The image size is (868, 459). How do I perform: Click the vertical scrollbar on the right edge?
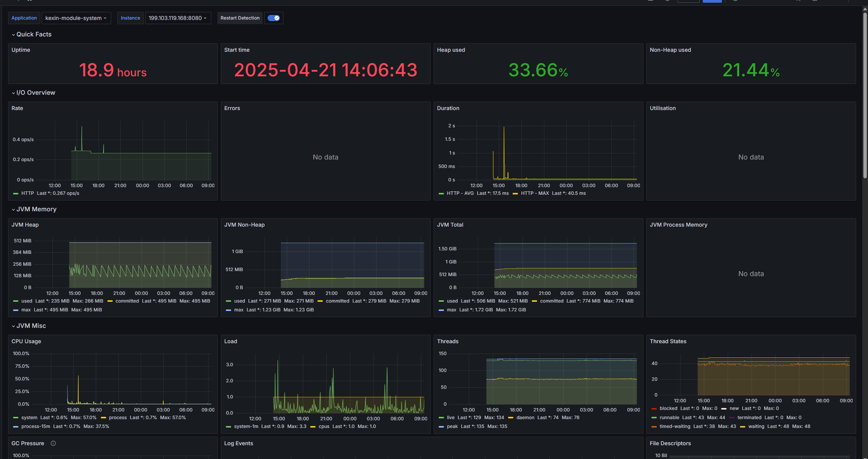(865, 96)
